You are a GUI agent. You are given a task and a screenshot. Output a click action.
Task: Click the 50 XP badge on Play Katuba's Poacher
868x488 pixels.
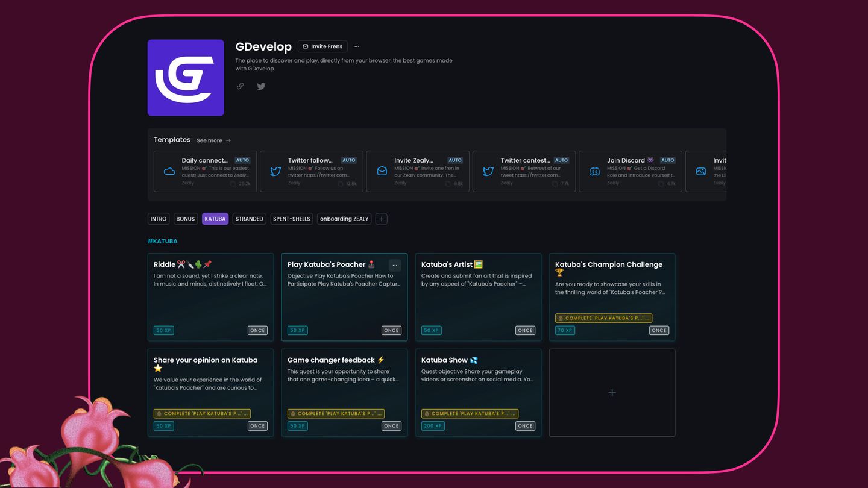pyautogui.click(x=298, y=330)
